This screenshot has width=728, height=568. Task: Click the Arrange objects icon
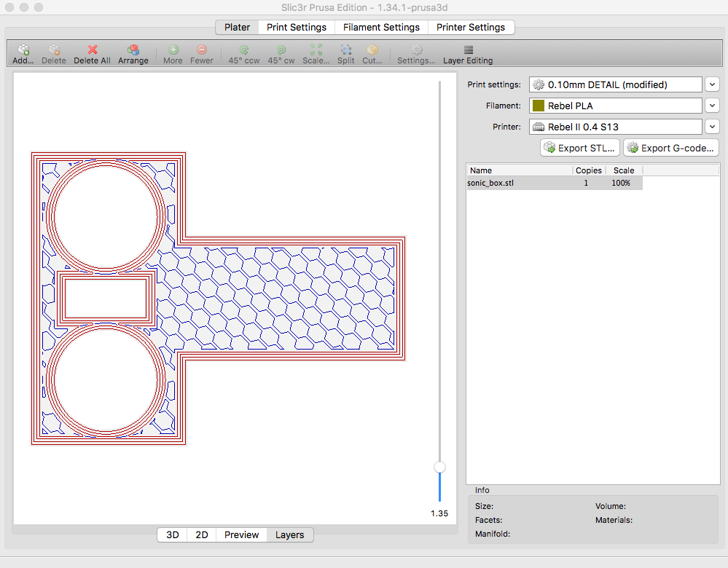(133, 50)
